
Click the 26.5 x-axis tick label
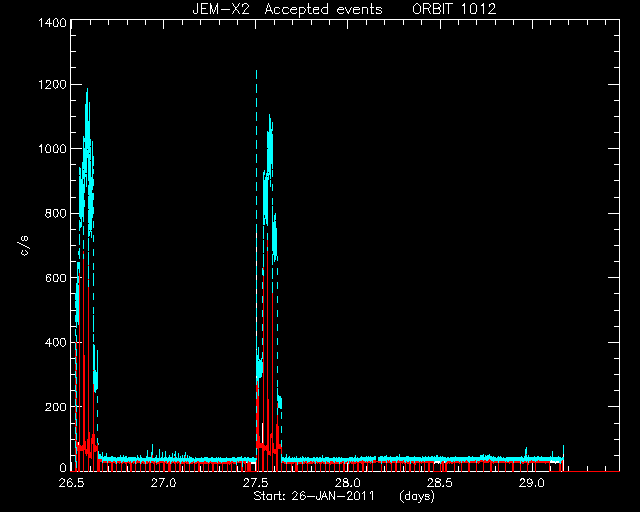[71, 483]
